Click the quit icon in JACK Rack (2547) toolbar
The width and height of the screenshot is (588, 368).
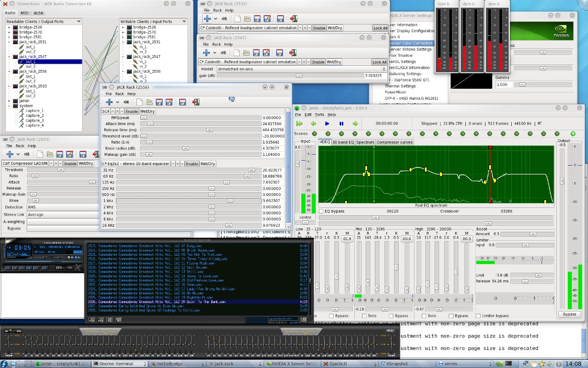tap(293, 53)
